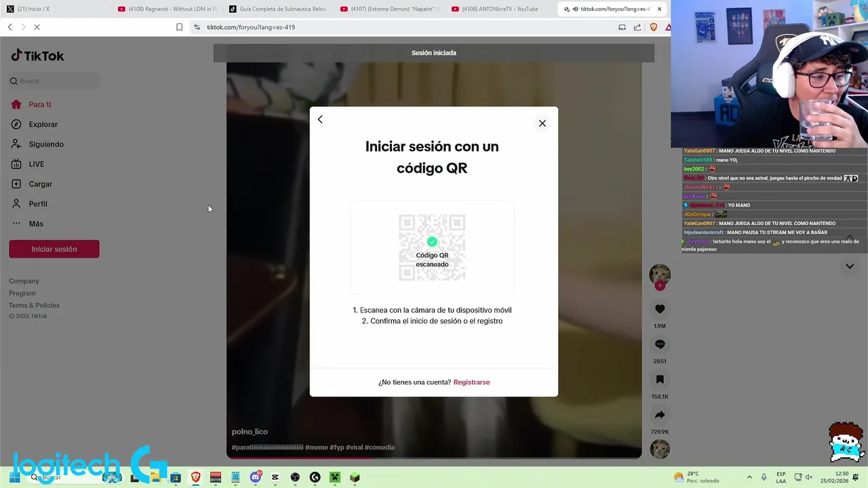Expand Terms & Policies footer section
This screenshot has width=868, height=488.
pyautogui.click(x=34, y=305)
